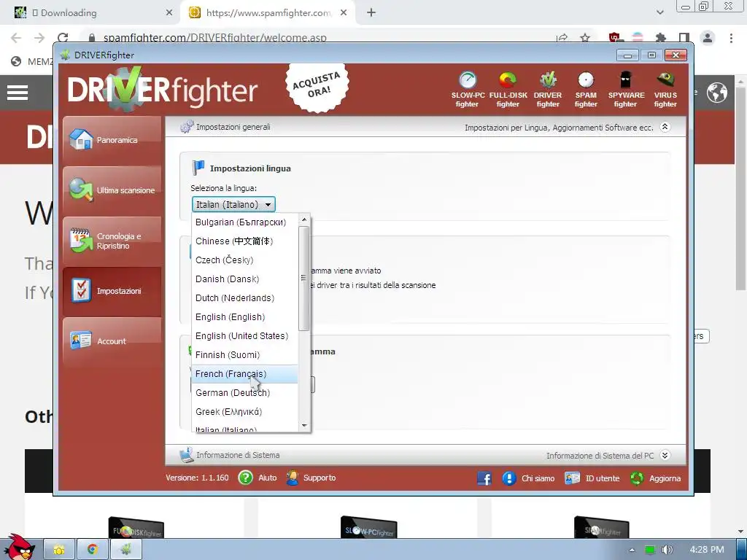Screen dimensions: 747x560
Task: Choose Bulgarian from language list
Action: pyautogui.click(x=244, y=222)
